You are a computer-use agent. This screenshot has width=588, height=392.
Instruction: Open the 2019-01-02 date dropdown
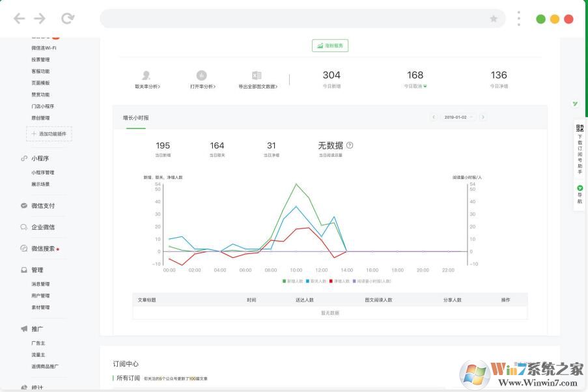tap(458, 117)
